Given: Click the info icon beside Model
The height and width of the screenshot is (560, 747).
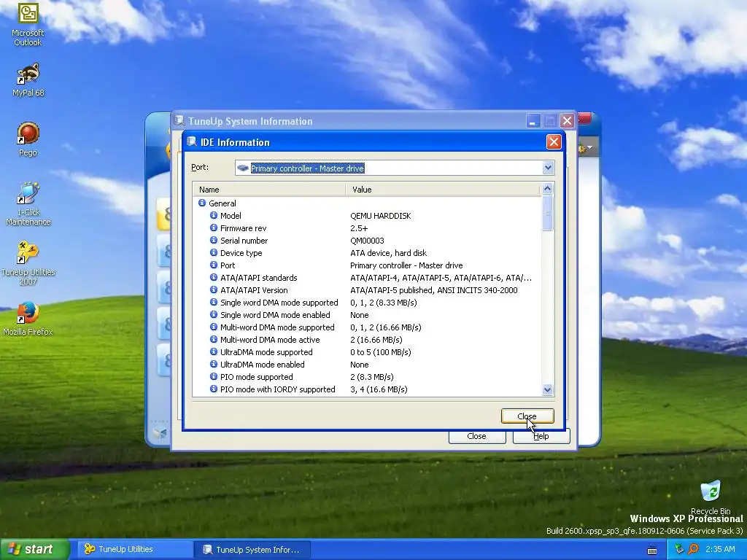Looking at the screenshot, I should (214, 215).
